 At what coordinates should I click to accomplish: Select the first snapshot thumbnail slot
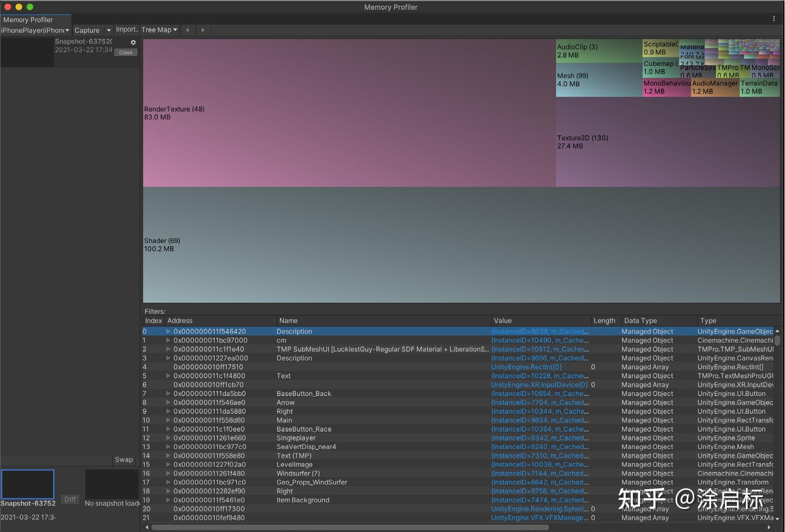[27, 484]
